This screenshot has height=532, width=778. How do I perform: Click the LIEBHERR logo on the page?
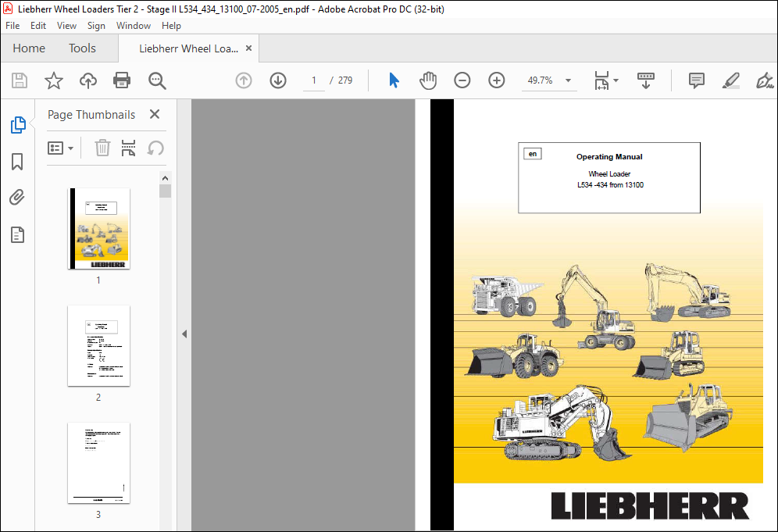650,505
